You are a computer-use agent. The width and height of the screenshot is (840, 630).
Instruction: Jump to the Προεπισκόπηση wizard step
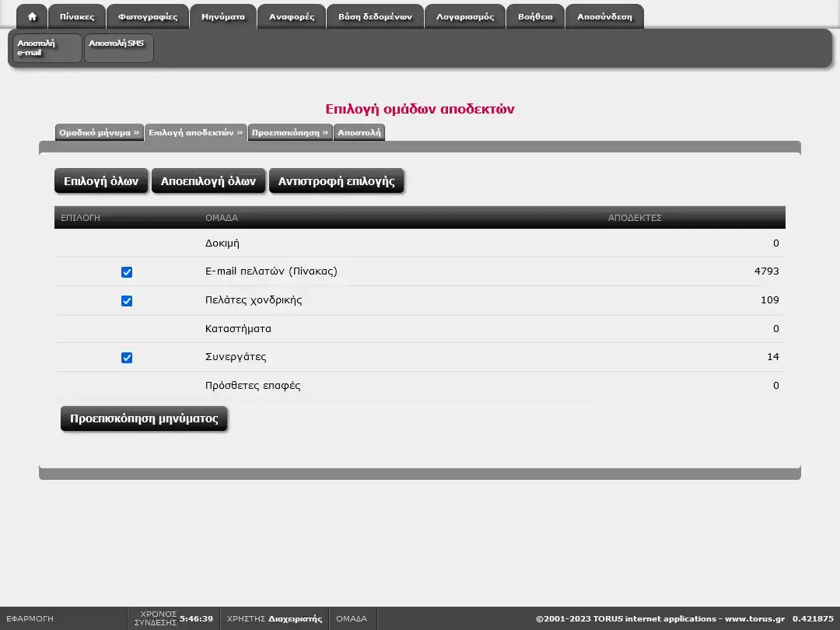pyautogui.click(x=290, y=133)
